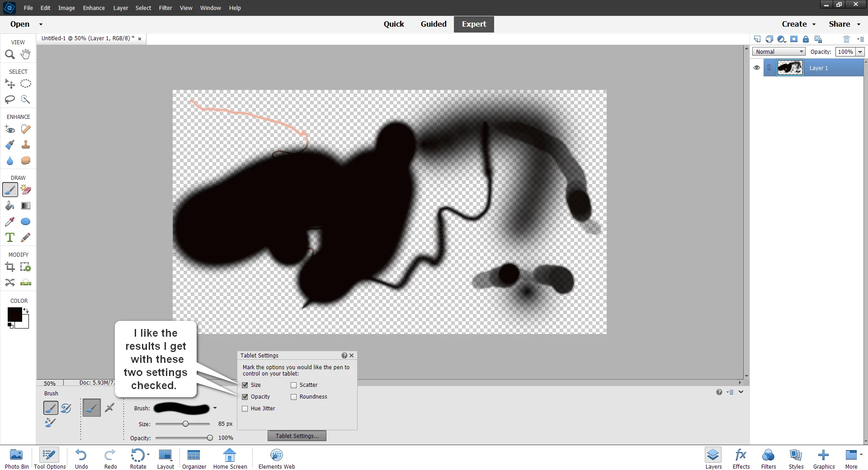Switch to Guided edit mode
This screenshot has width=868, height=470.
tap(434, 24)
